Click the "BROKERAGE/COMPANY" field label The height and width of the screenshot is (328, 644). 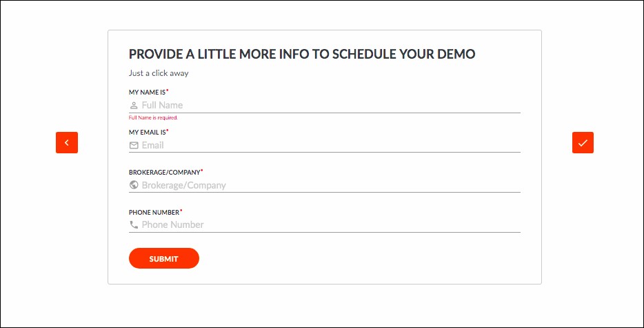164,172
